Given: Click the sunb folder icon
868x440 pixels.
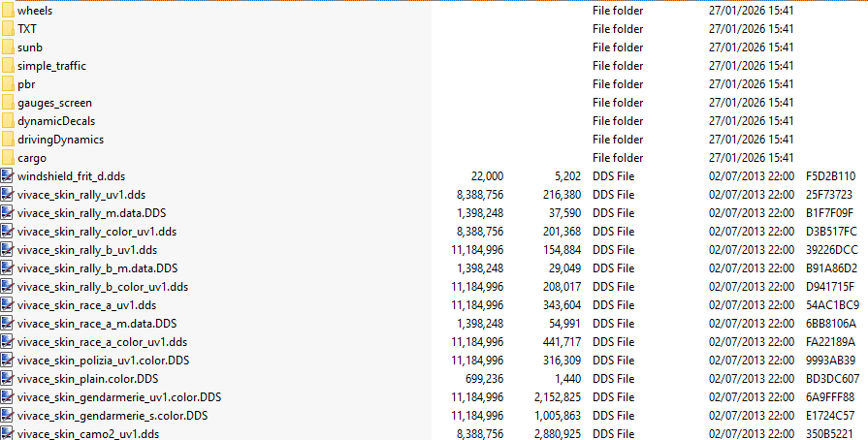Looking at the screenshot, I should point(7,47).
